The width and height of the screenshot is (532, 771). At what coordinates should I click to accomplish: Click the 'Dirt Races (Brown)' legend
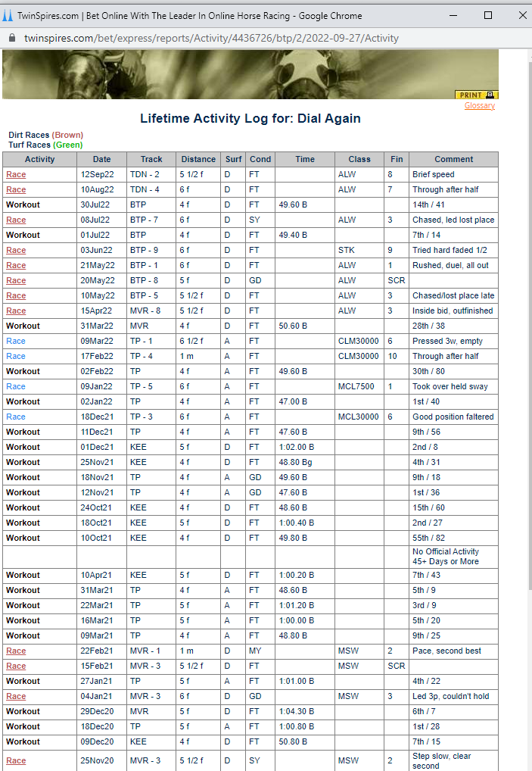click(45, 135)
